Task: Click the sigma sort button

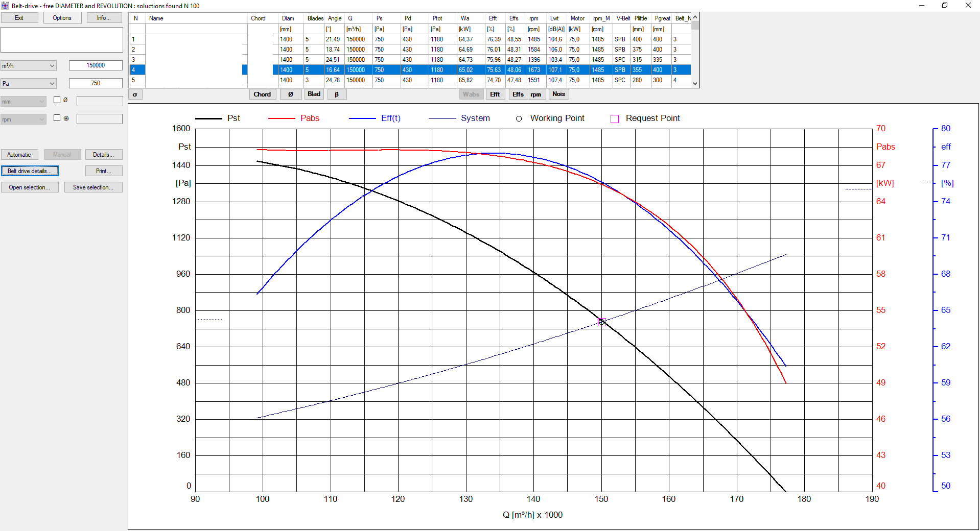Action: click(x=135, y=94)
